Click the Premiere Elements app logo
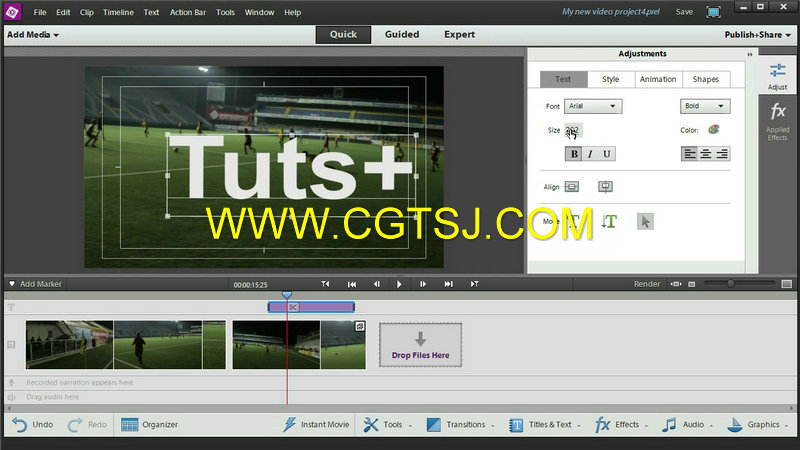 tap(12, 11)
